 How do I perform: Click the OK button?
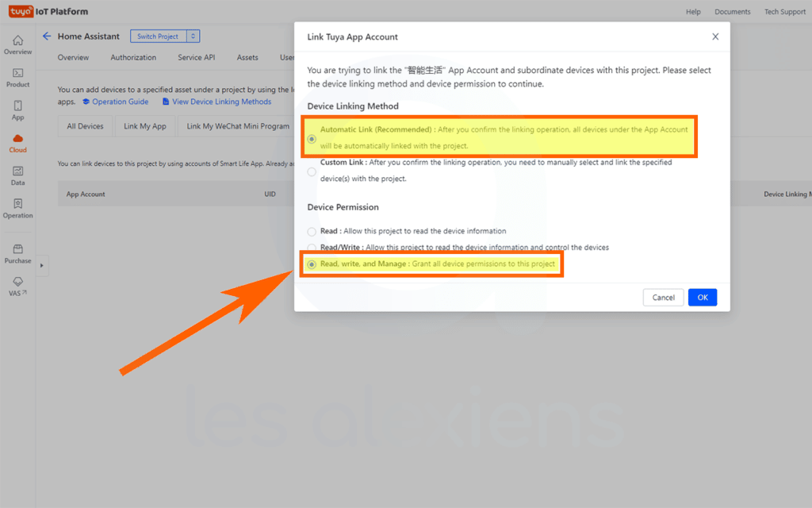(703, 297)
